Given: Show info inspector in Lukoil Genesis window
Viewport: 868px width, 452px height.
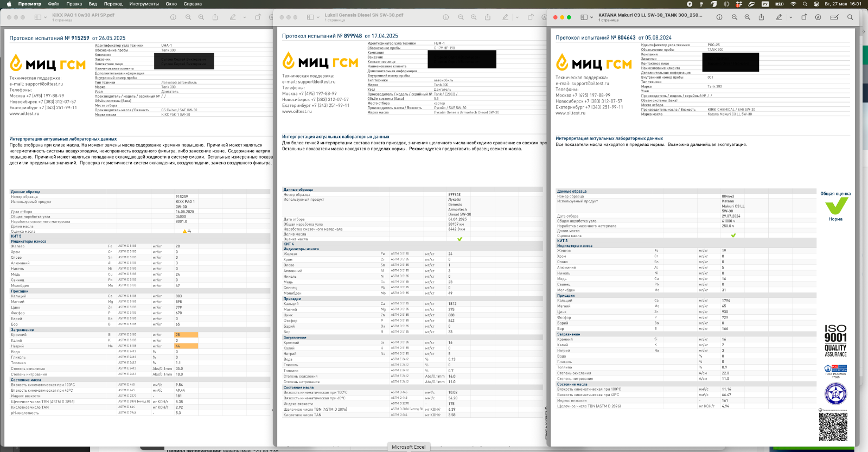Looking at the screenshot, I should (x=446, y=17).
